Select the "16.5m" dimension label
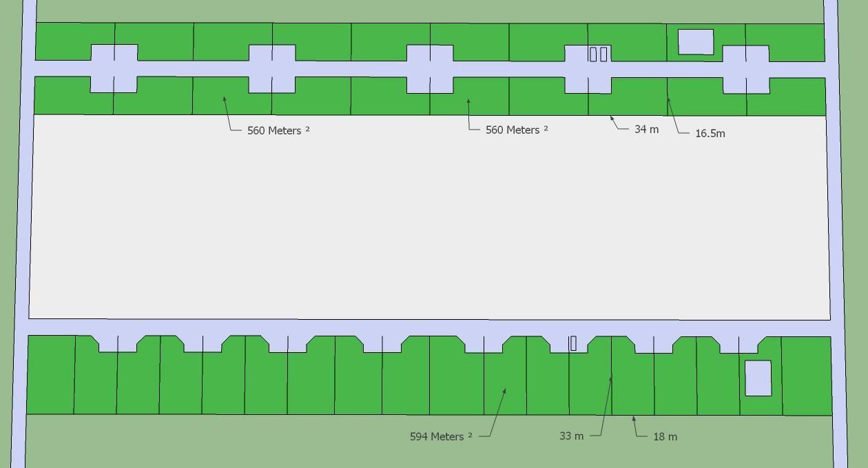The height and width of the screenshot is (468, 868). (710, 134)
